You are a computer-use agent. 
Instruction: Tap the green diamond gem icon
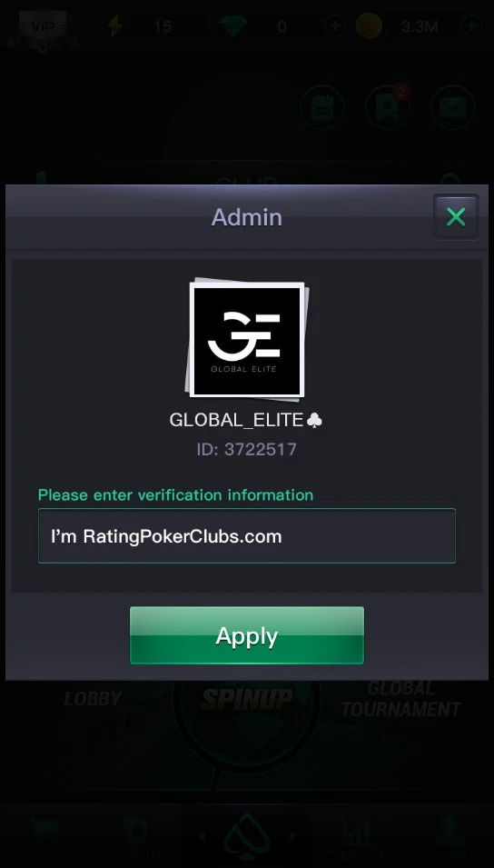(x=232, y=26)
